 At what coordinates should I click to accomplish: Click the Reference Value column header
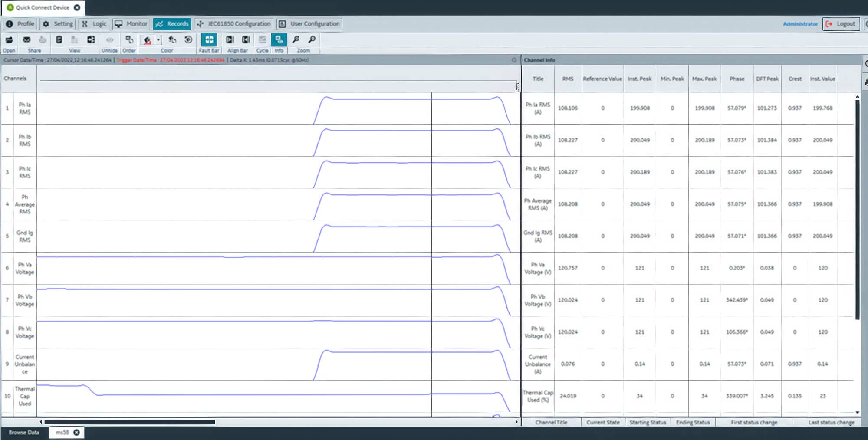coord(602,79)
